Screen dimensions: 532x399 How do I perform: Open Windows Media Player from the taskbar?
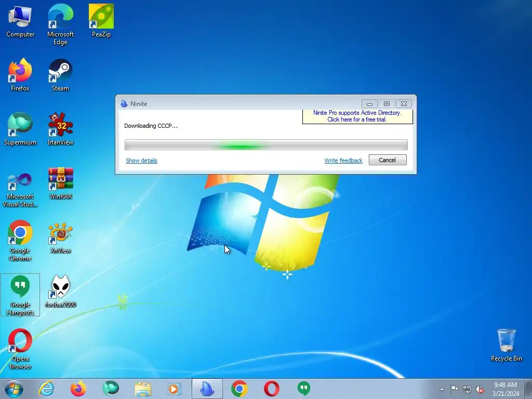[175, 389]
